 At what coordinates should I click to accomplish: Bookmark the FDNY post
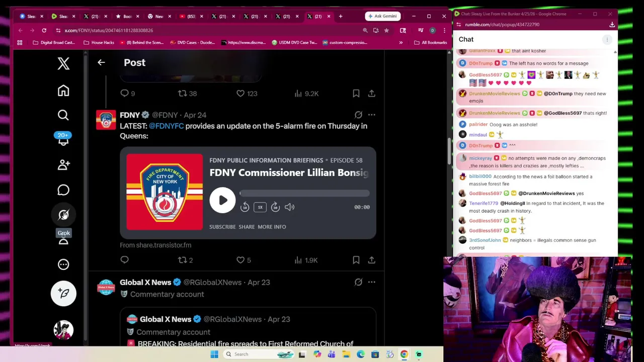click(356, 260)
